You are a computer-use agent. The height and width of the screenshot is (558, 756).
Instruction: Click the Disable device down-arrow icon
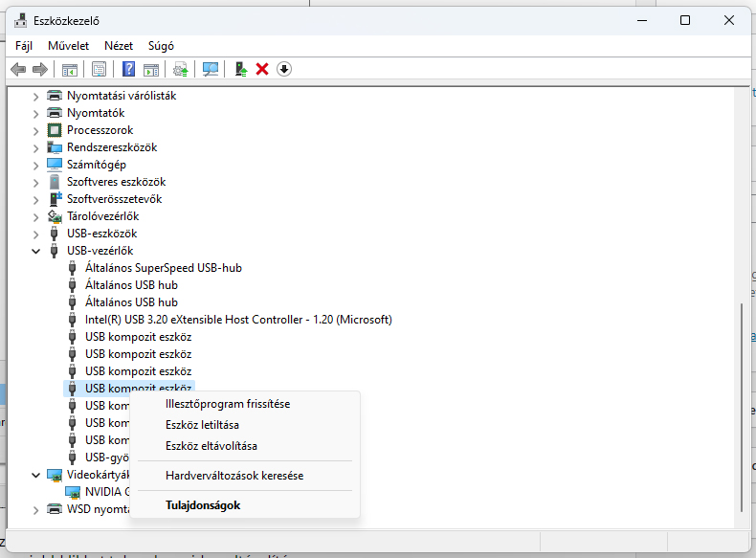pos(283,69)
